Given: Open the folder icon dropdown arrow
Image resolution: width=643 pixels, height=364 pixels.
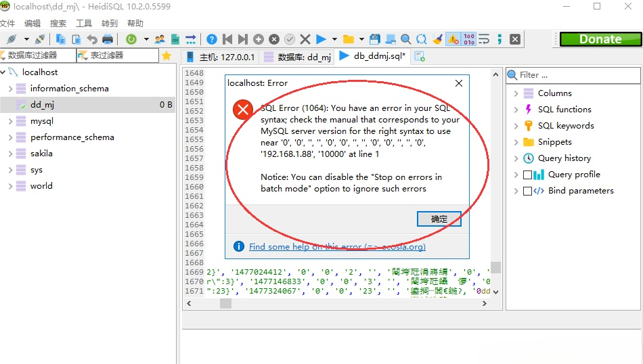Looking at the screenshot, I should [361, 39].
